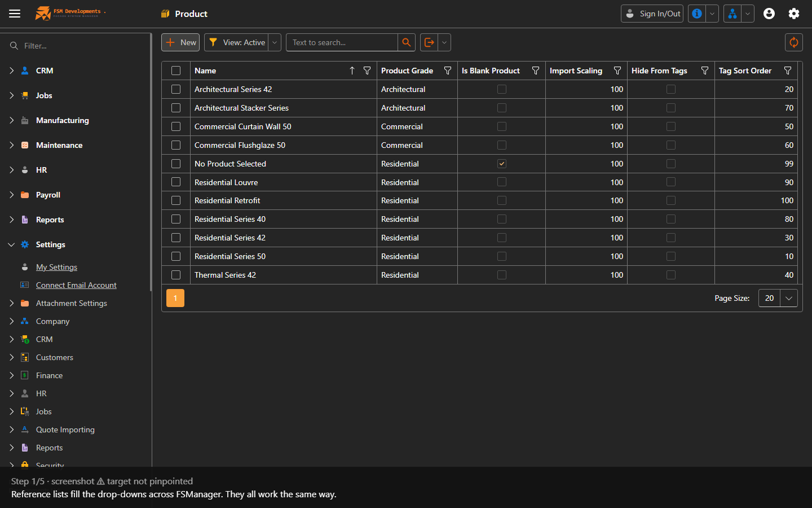Click the Sign In/Out button
The width and height of the screenshot is (812, 508).
click(x=652, y=14)
